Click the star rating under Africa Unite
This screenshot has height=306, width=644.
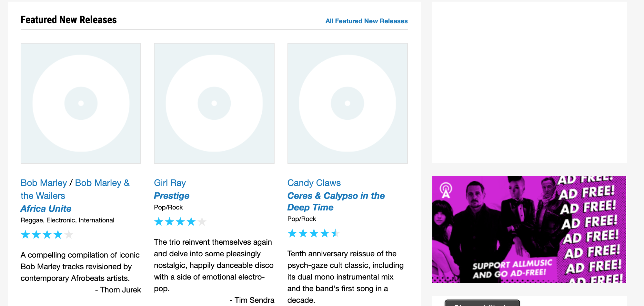tap(47, 235)
